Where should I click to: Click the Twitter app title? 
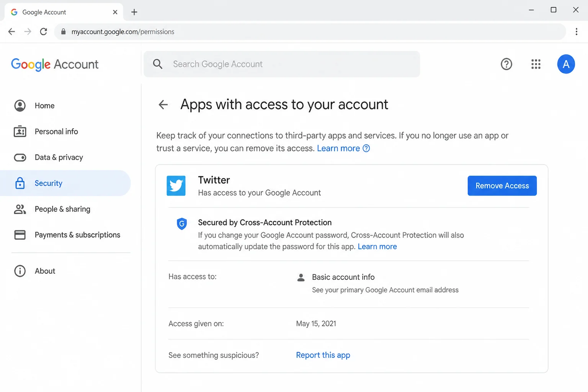[x=214, y=180]
